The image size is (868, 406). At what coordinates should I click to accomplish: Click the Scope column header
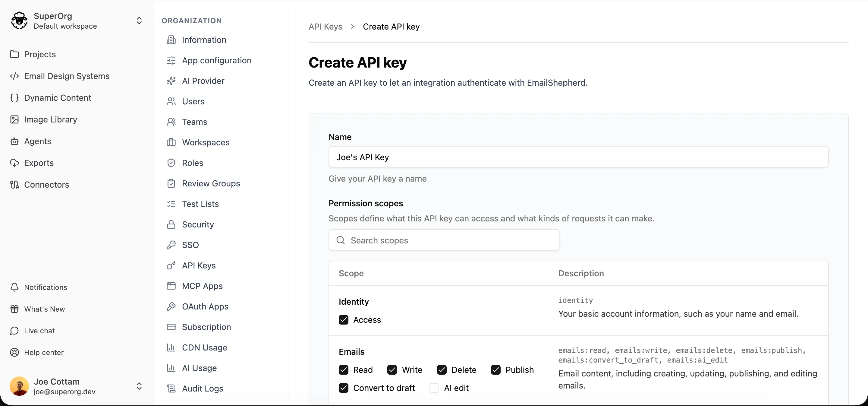coord(351,274)
